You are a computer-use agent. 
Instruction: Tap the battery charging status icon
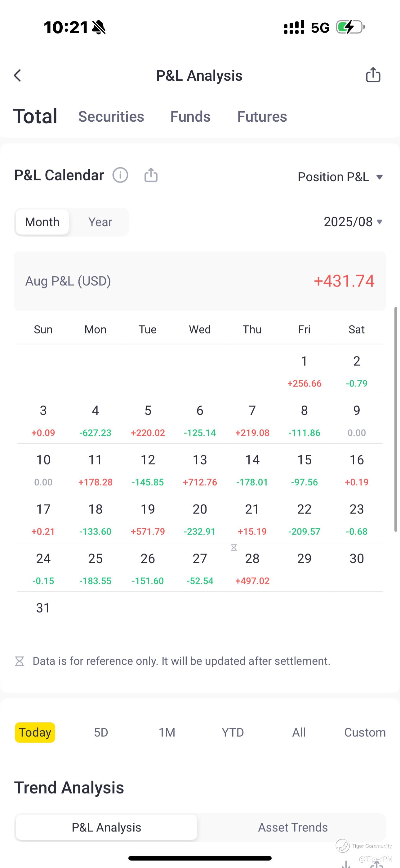(350, 27)
